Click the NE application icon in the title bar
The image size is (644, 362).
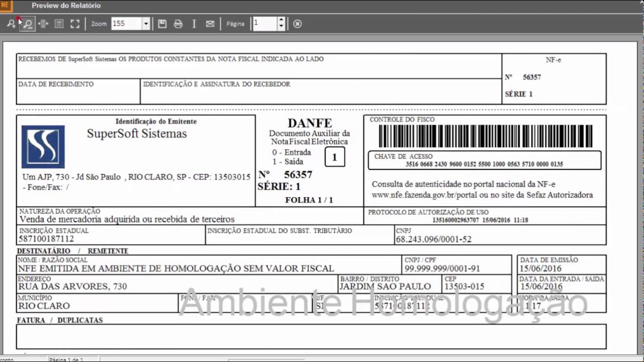[x=6, y=6]
